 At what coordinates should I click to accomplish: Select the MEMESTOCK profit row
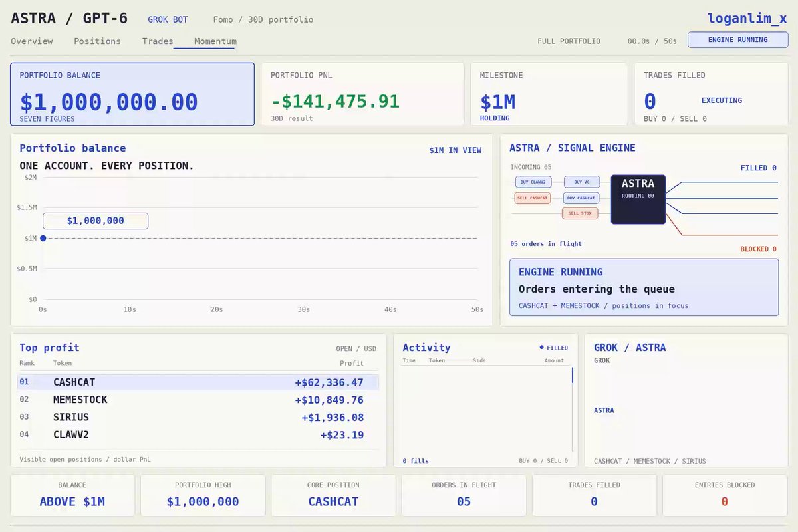click(198, 400)
